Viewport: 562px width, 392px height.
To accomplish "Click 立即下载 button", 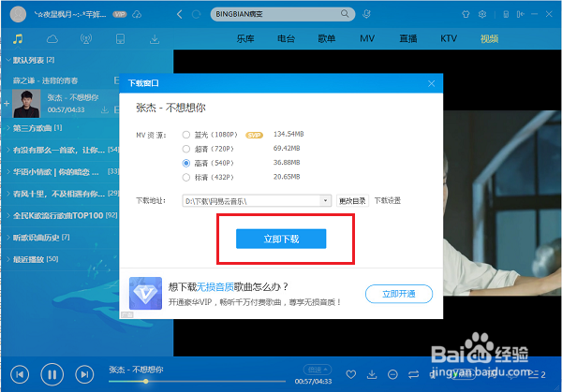I will pyautogui.click(x=281, y=239).
